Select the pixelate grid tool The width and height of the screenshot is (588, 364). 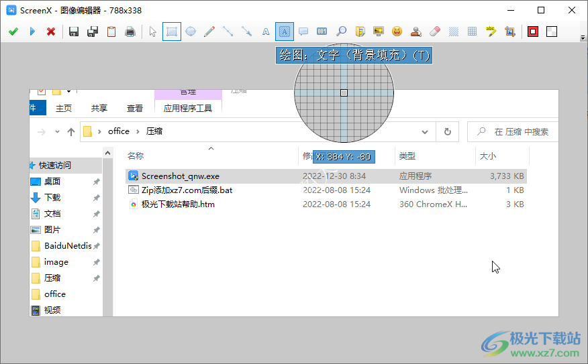[472, 32]
